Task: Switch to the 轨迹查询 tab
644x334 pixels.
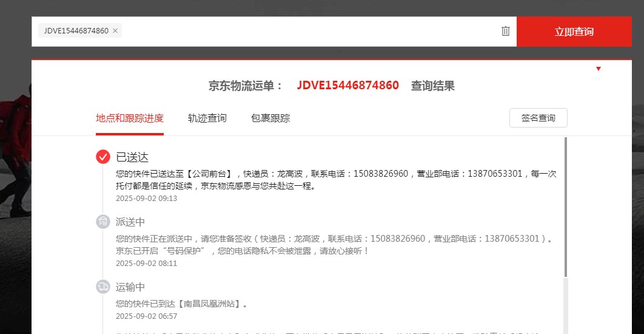Action: click(x=207, y=118)
